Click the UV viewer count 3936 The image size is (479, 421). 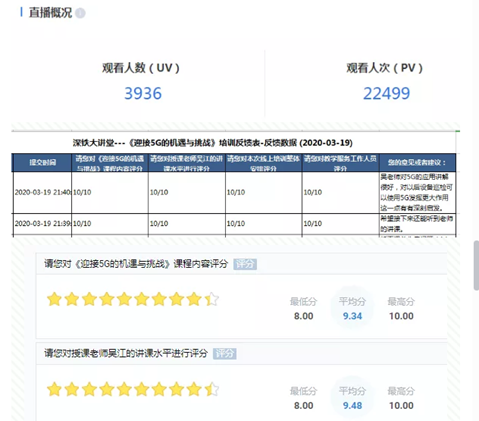point(143,93)
